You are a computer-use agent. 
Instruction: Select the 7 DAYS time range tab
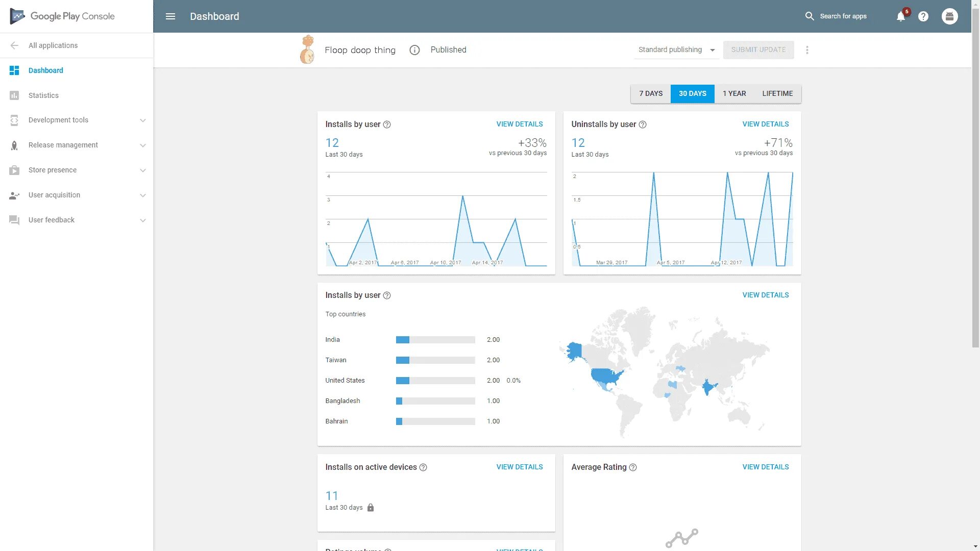click(x=651, y=93)
